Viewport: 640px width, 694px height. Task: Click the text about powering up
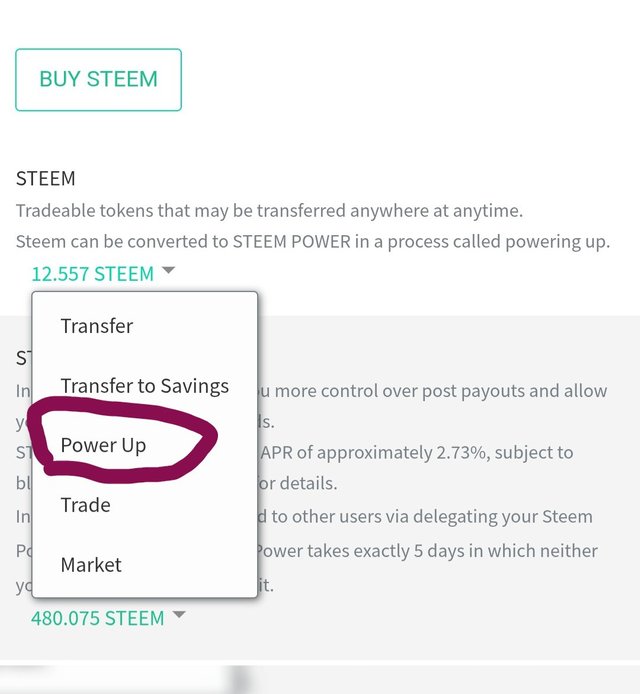[x=313, y=242]
